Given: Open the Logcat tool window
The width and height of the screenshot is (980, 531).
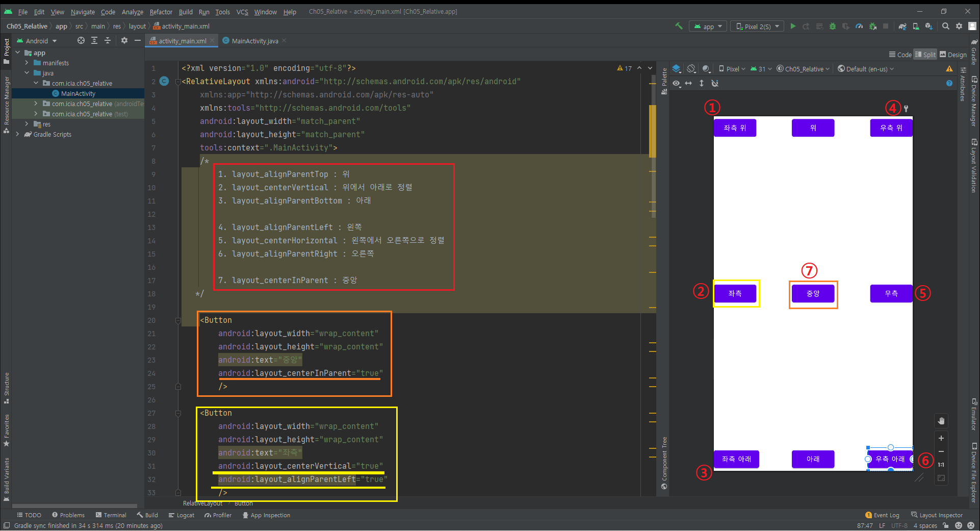Looking at the screenshot, I should 182,515.
